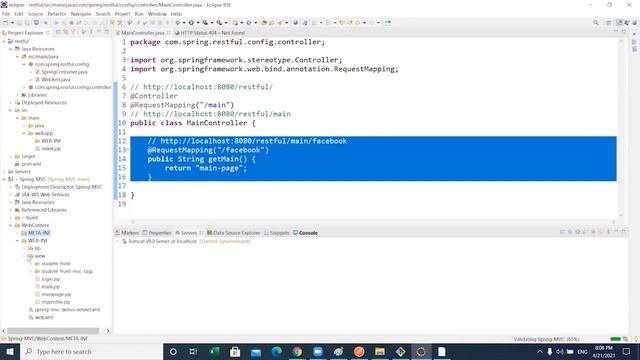Open the Navigate menu
640x360 pixels.
click(81, 14)
